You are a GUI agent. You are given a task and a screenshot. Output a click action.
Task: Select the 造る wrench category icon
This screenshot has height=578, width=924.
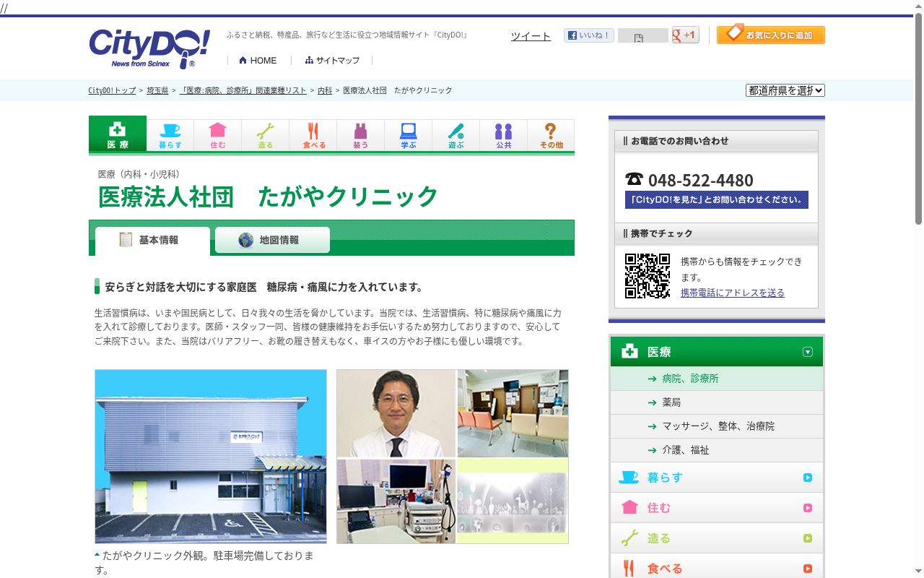tap(266, 135)
